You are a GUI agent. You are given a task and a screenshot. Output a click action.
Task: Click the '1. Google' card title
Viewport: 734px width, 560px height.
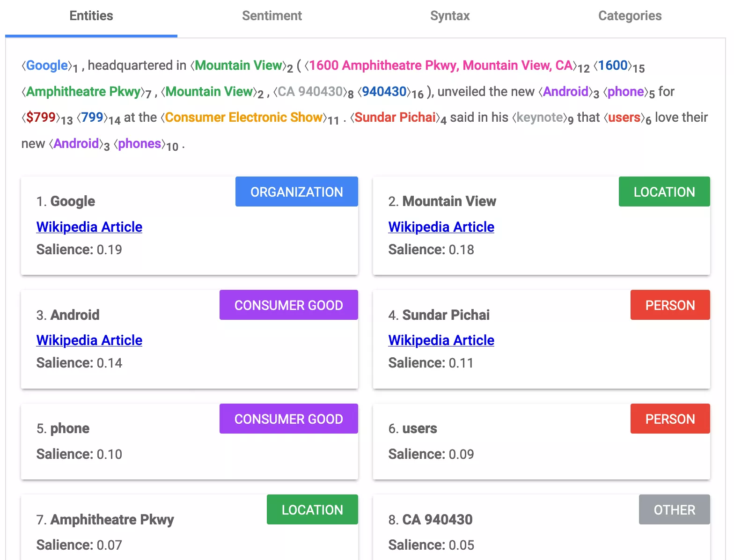[x=66, y=201]
